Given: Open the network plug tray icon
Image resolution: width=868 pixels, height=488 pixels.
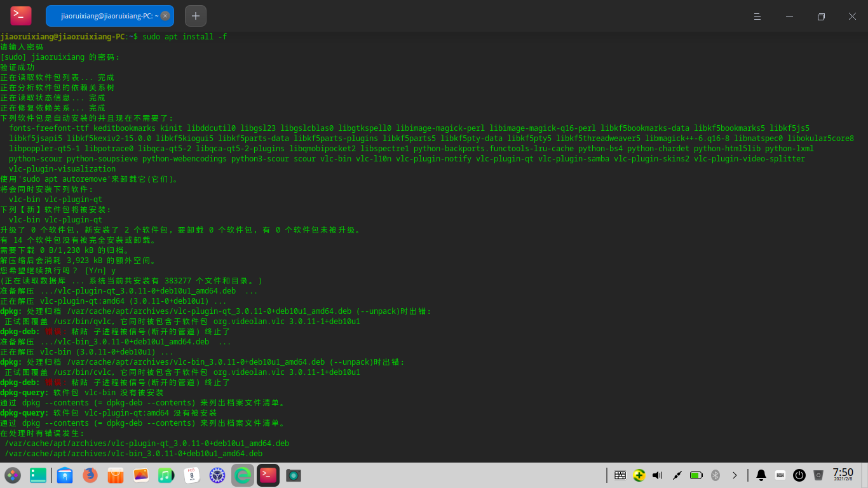Looking at the screenshot, I should (677, 475).
